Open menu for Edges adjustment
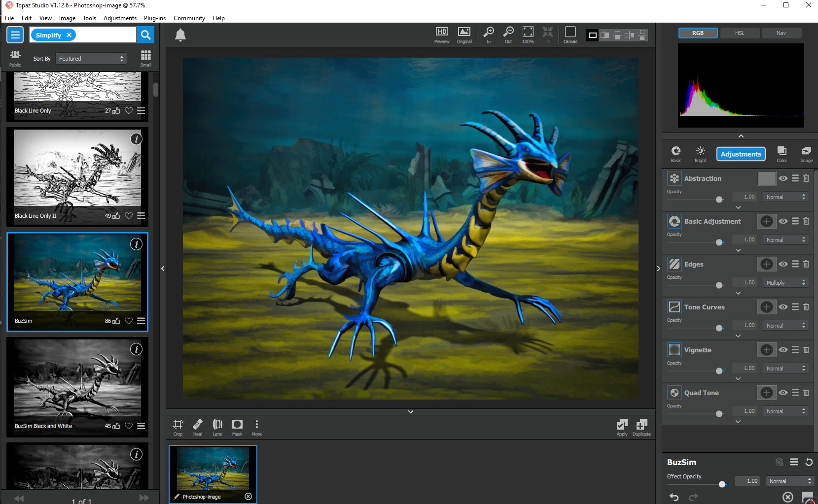Image resolution: width=818 pixels, height=504 pixels. (x=795, y=264)
